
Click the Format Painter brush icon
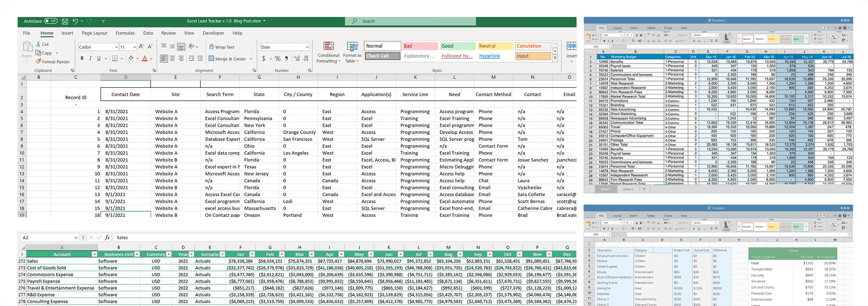[x=38, y=61]
